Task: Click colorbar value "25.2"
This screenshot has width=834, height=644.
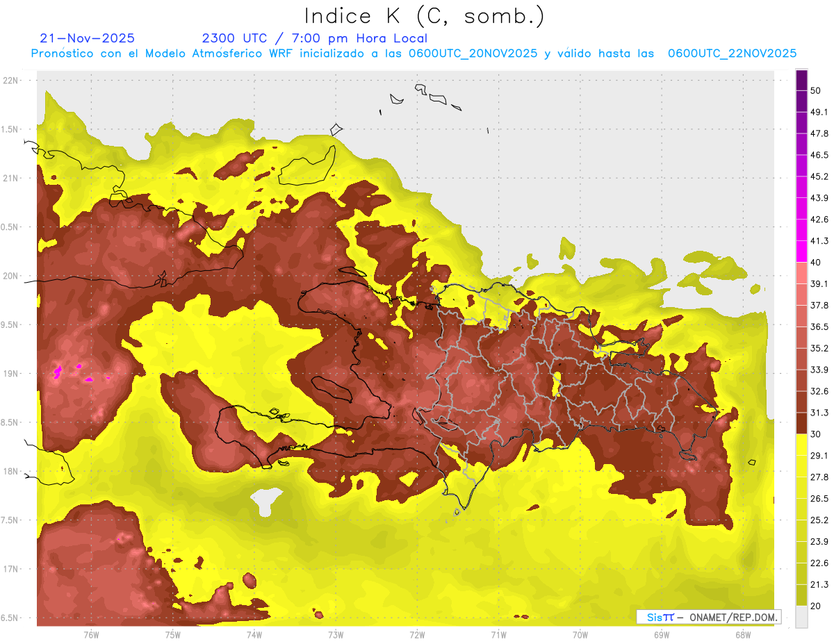Action: click(x=819, y=520)
